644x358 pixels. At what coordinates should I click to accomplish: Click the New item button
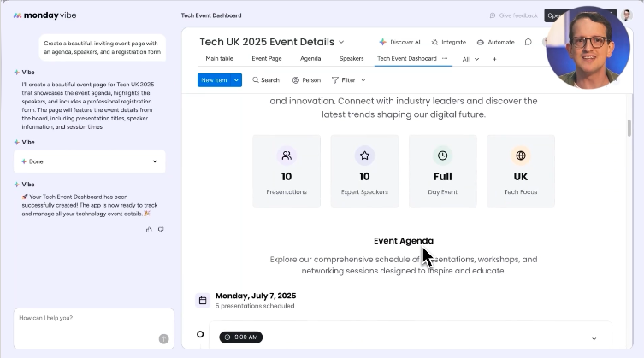(x=214, y=80)
